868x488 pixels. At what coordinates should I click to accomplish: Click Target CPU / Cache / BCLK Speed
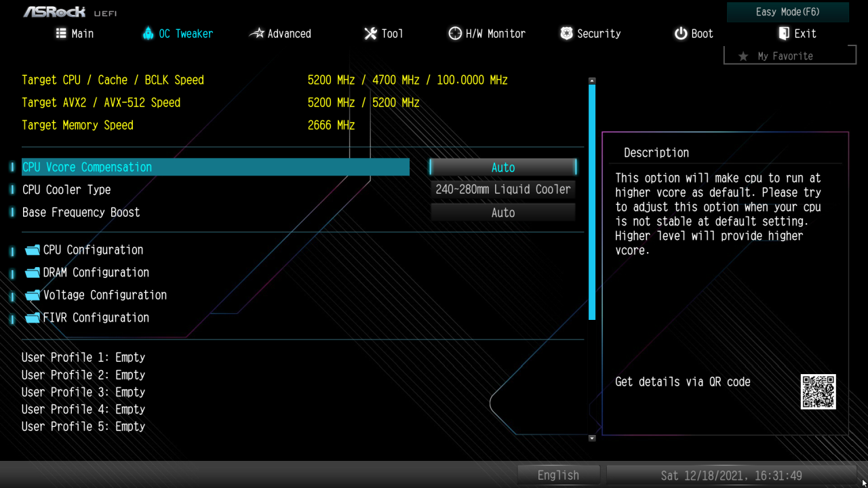click(113, 80)
